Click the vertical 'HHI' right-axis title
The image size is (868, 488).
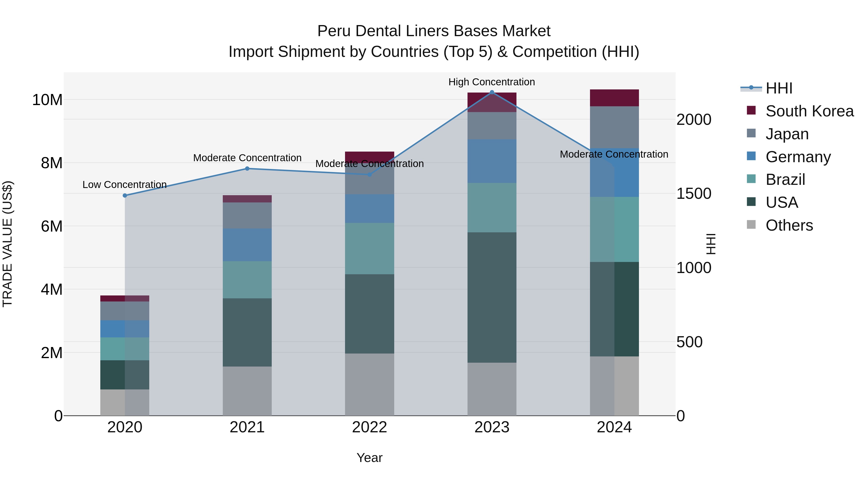click(x=711, y=244)
